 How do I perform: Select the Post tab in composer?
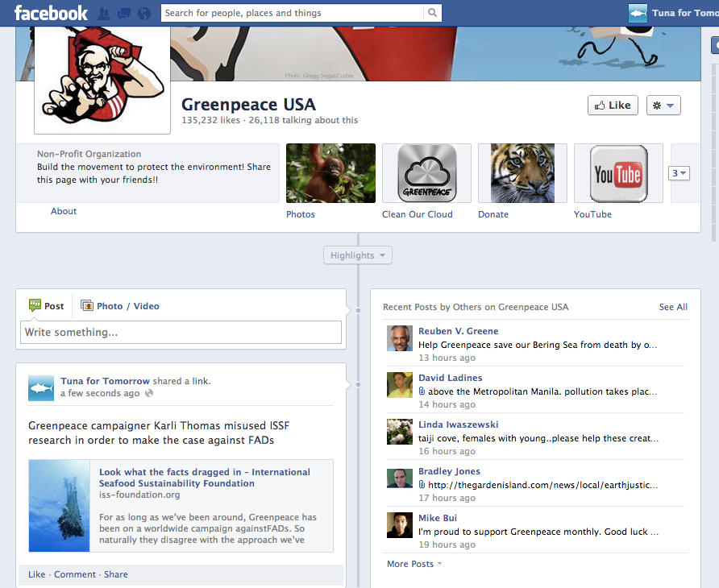coord(46,306)
